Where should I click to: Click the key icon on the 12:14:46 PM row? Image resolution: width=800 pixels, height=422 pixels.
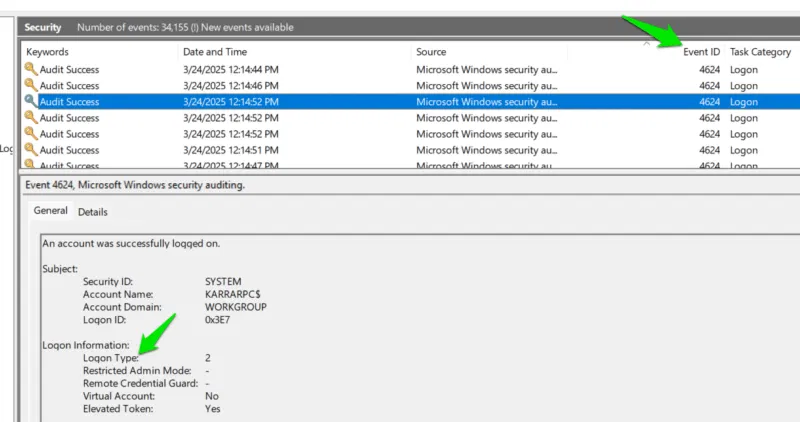pyautogui.click(x=31, y=86)
